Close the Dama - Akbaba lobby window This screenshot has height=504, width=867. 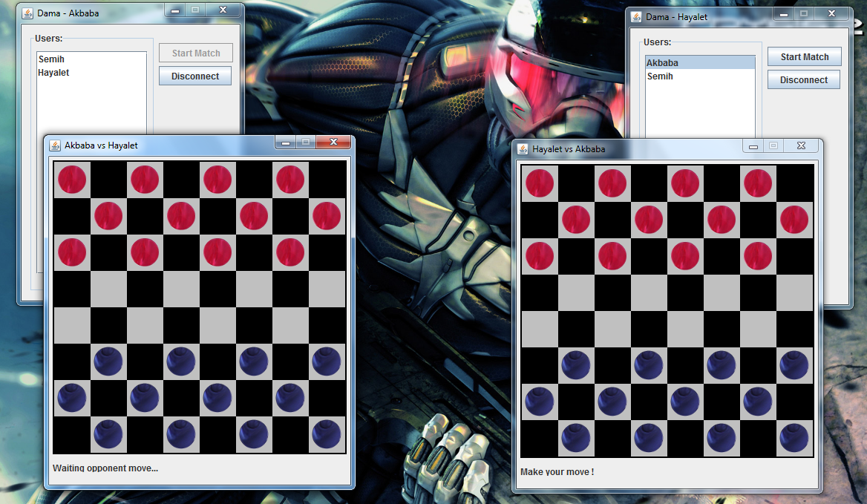pyautogui.click(x=223, y=10)
